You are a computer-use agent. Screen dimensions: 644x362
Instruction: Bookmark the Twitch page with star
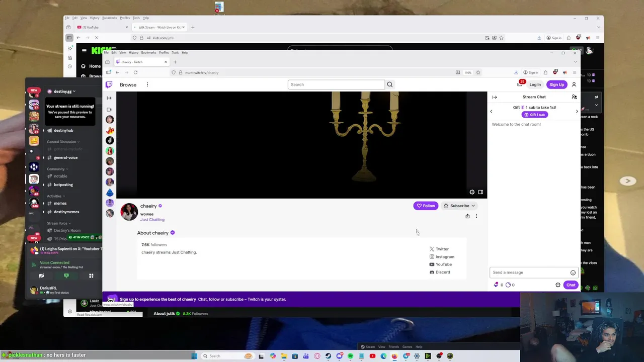coord(478,72)
